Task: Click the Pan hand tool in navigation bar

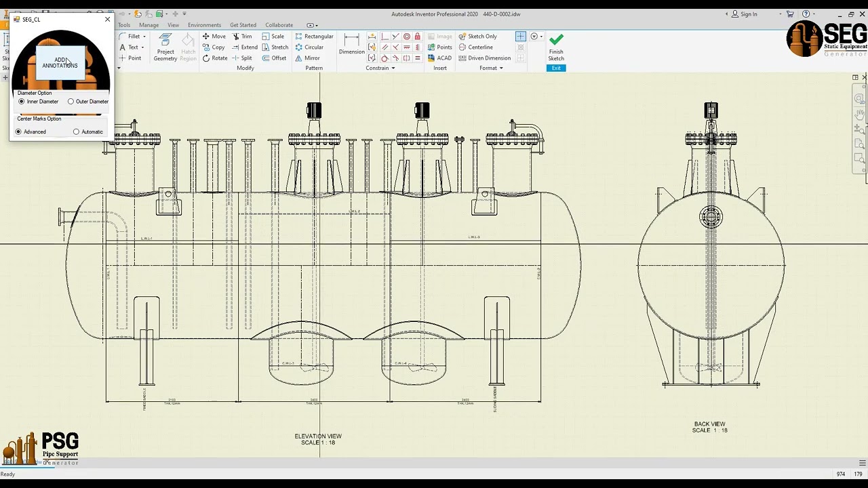Action: pos(860,114)
